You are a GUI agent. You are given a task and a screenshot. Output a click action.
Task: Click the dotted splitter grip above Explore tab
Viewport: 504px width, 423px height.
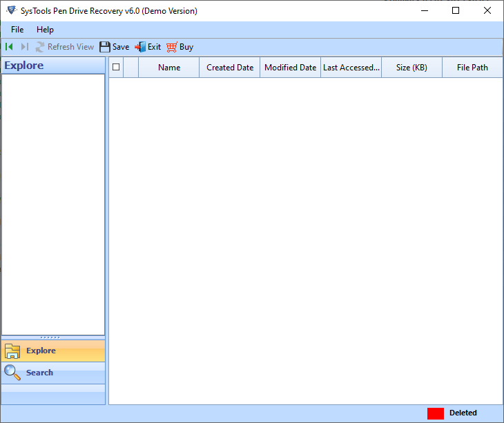tap(50, 337)
